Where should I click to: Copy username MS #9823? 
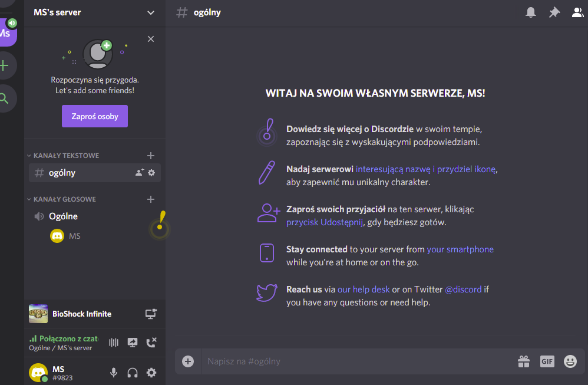point(62,373)
